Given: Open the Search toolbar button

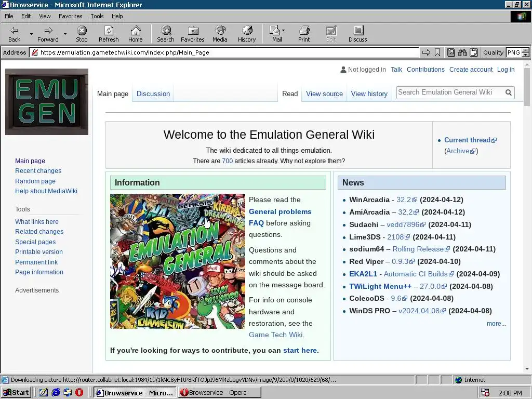Looking at the screenshot, I should pos(166,34).
